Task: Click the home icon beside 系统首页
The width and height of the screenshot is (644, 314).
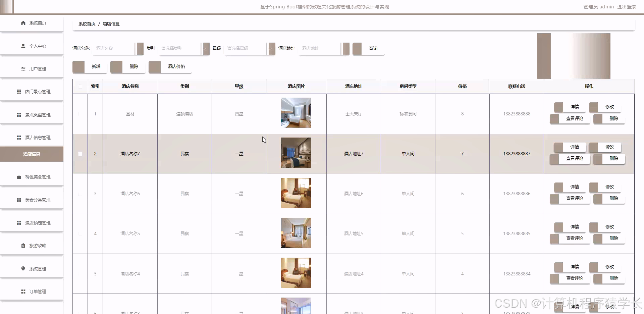Action: [23, 23]
